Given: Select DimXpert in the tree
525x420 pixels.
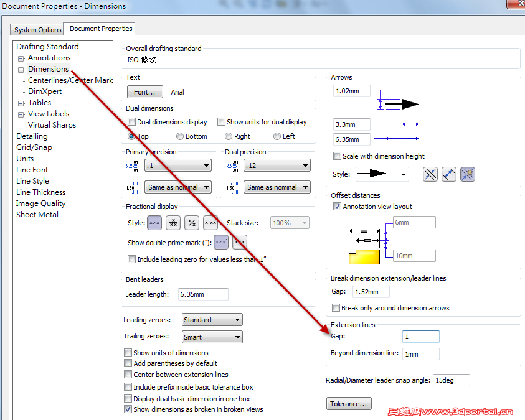Looking at the screenshot, I should click(45, 91).
